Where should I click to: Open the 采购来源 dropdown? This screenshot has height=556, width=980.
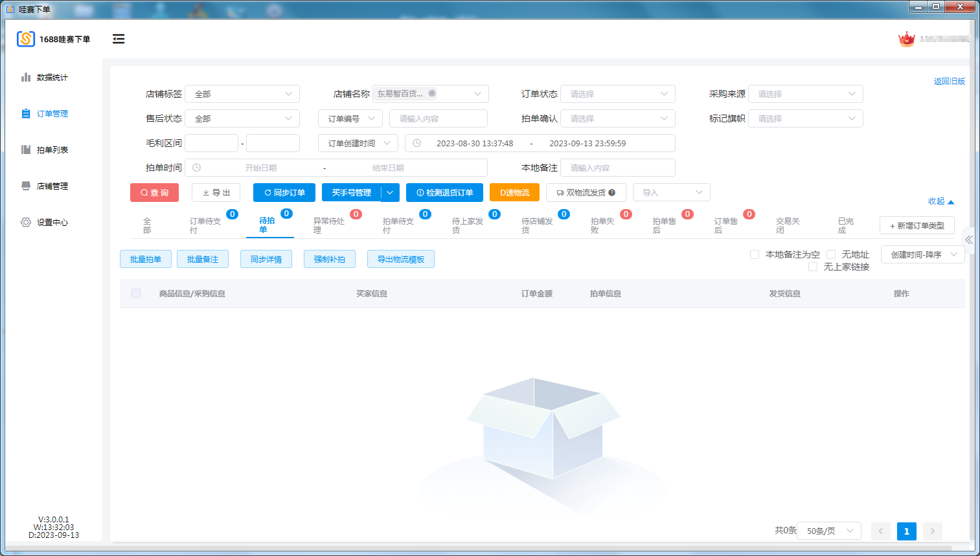[806, 94]
